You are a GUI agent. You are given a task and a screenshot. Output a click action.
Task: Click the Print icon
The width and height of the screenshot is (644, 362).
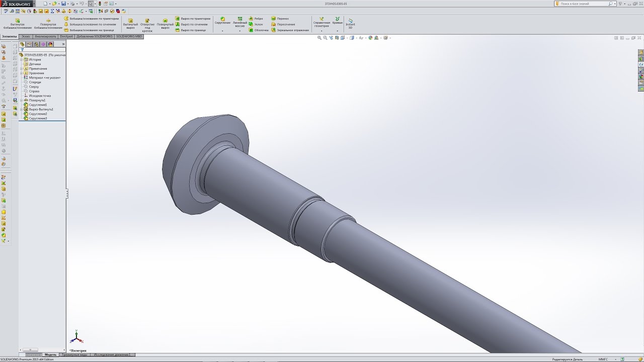tap(72, 4)
